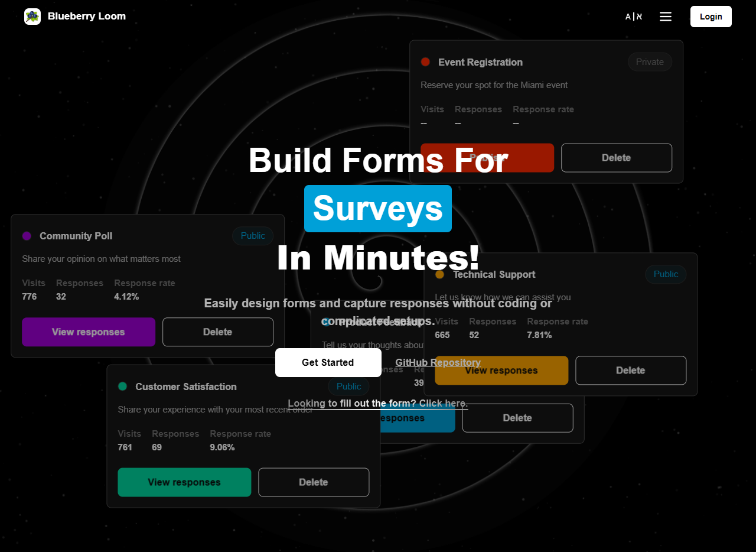View responses for Community Poll
The image size is (756, 552).
(x=89, y=332)
